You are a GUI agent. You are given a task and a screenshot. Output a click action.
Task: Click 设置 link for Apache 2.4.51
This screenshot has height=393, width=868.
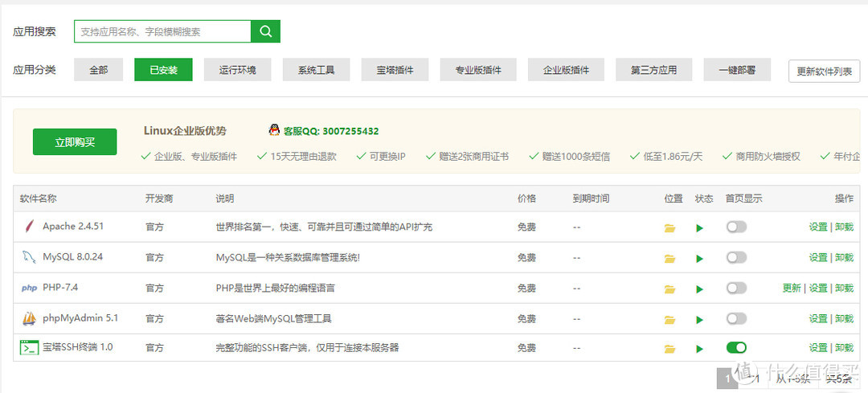[818, 227]
